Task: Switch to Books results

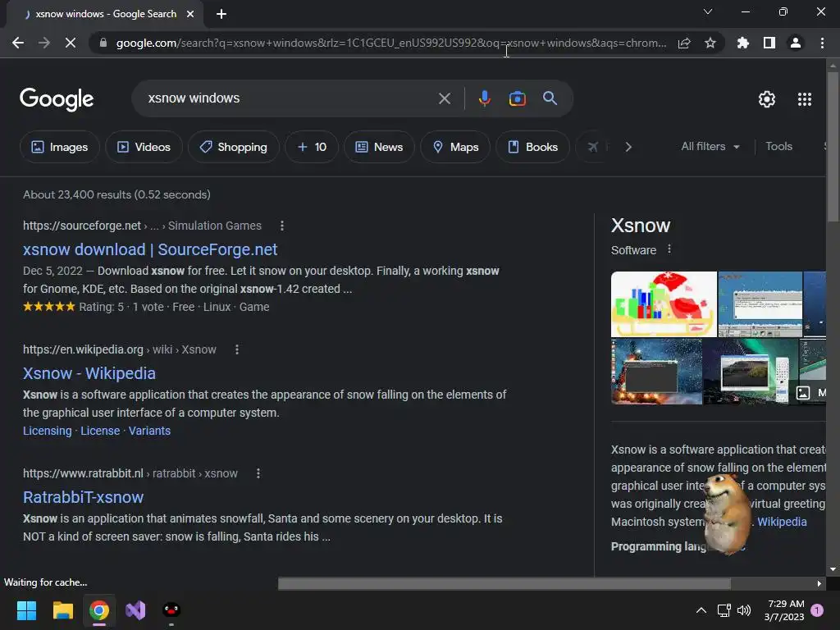Action: [532, 147]
